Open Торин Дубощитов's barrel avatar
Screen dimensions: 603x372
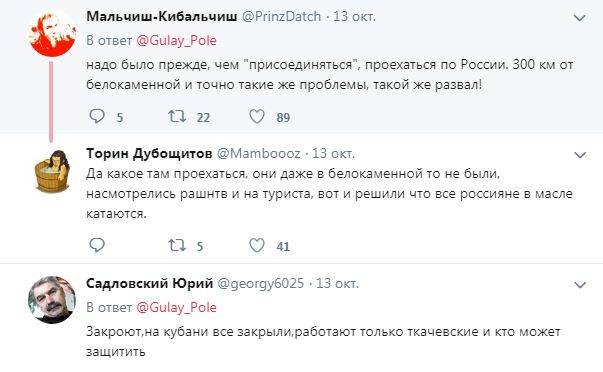coord(52,171)
